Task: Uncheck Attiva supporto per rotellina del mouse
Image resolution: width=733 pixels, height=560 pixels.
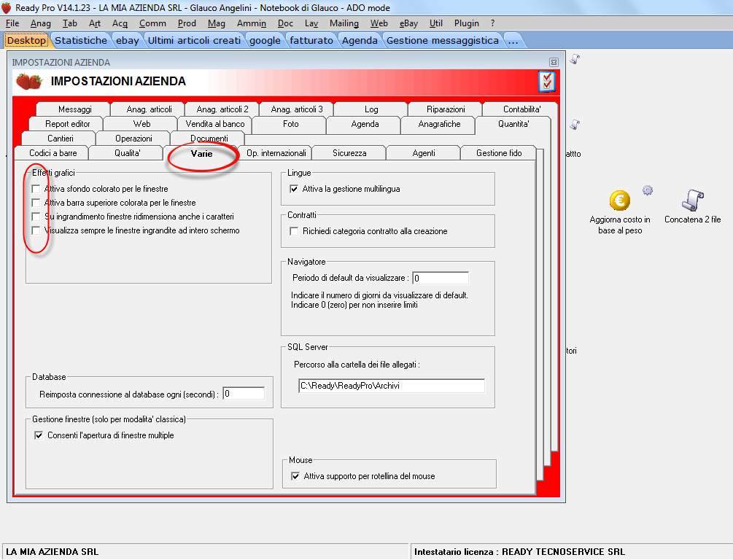Action: tap(295, 476)
